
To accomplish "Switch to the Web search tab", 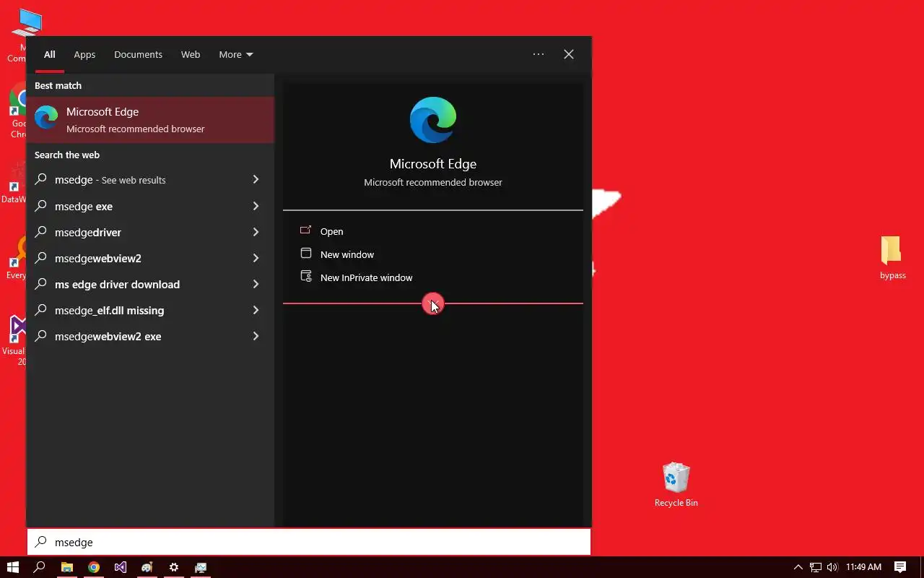I will [191, 54].
